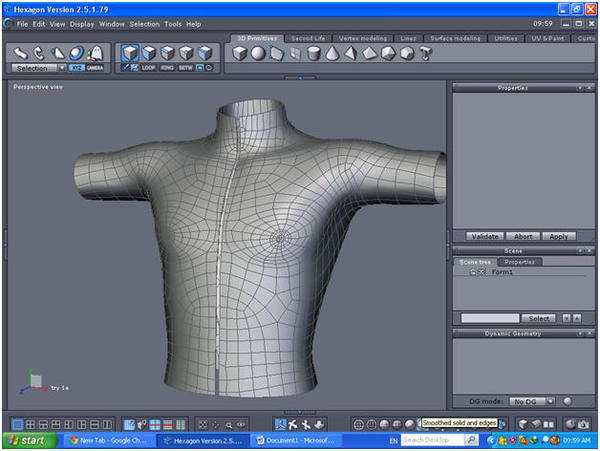
Task: Open the Selection dropdown
Action: tap(38, 68)
